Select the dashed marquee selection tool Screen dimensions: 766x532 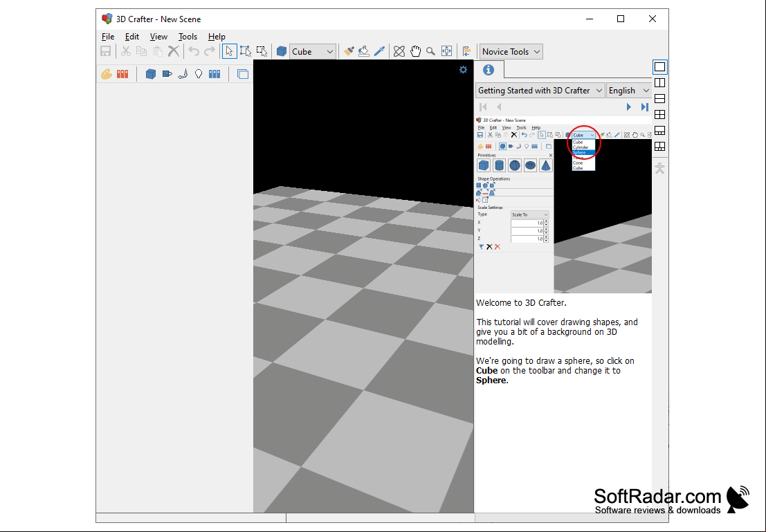262,51
